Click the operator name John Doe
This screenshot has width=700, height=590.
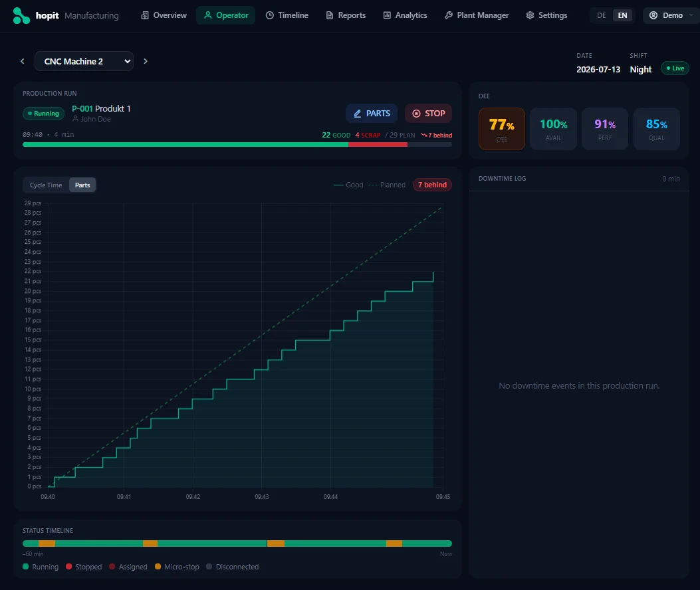point(96,119)
